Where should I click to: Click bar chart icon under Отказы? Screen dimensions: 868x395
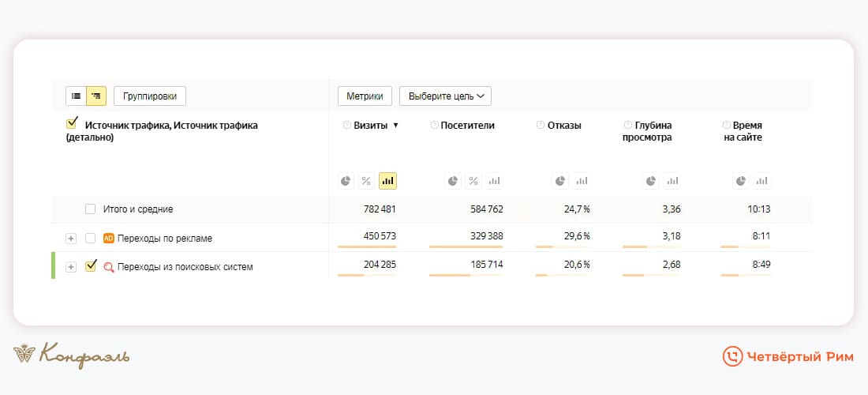tap(582, 181)
